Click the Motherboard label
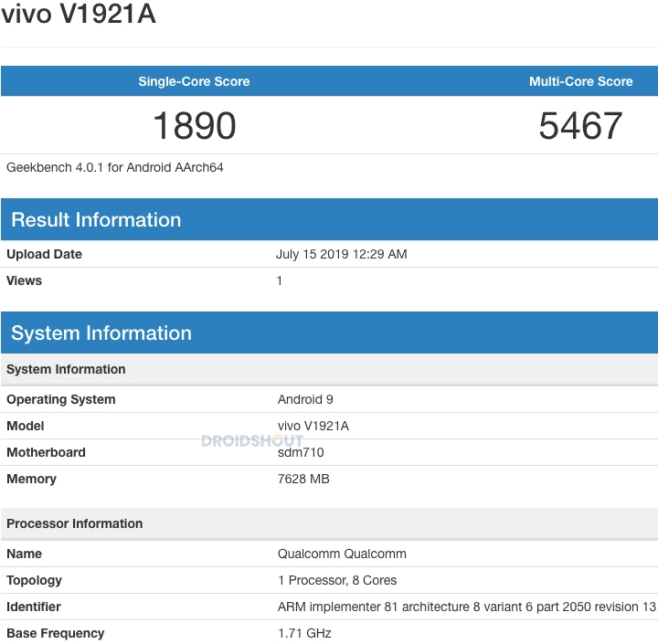Image resolution: width=658 pixels, height=644 pixels. [47, 452]
